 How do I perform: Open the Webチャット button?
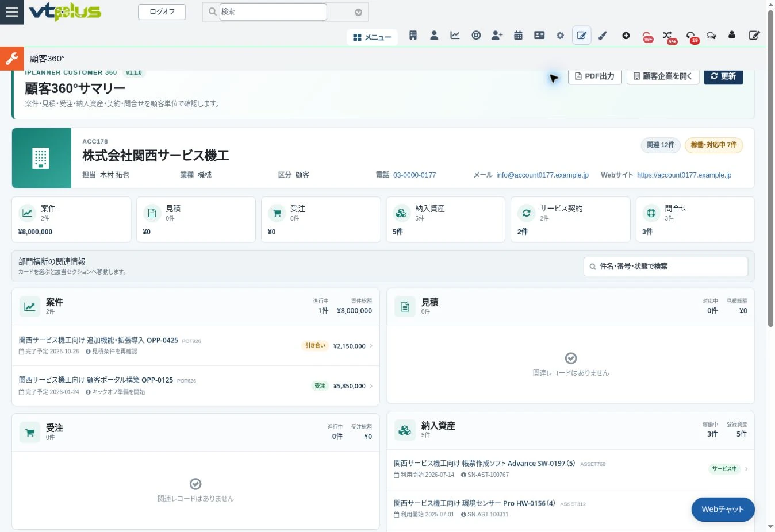pos(723,510)
